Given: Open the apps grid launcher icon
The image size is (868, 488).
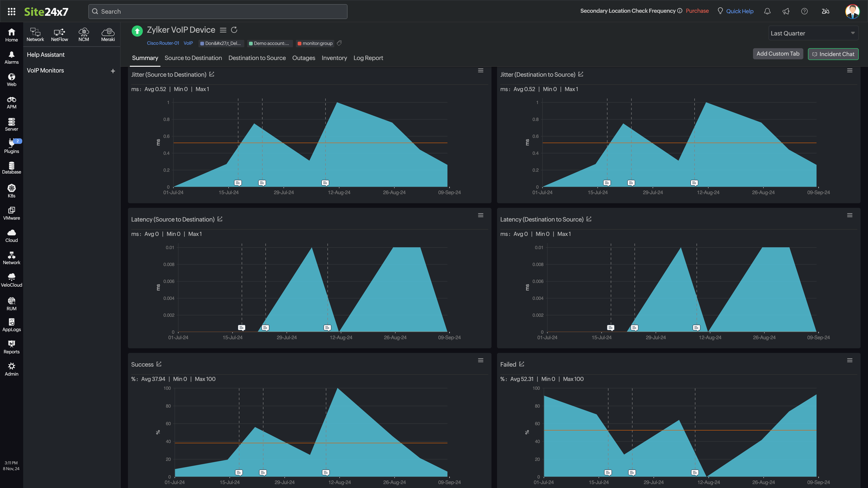Looking at the screenshot, I should click(x=11, y=11).
